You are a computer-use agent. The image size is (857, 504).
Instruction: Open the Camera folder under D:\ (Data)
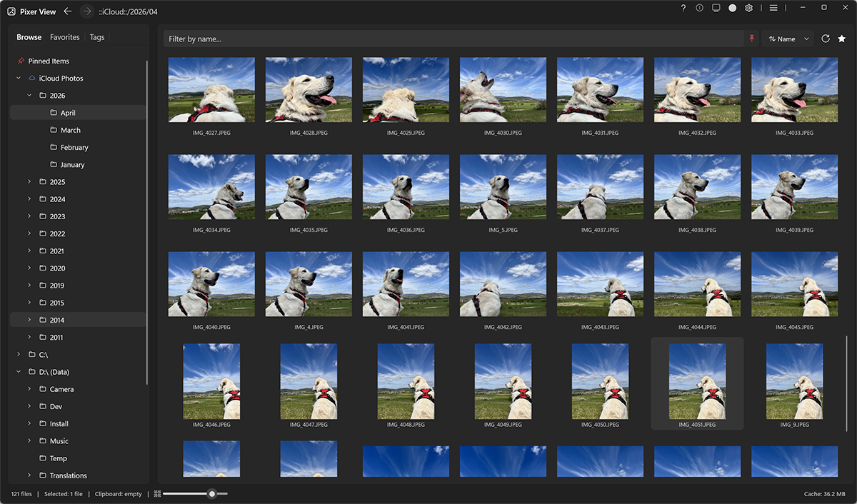(x=61, y=388)
